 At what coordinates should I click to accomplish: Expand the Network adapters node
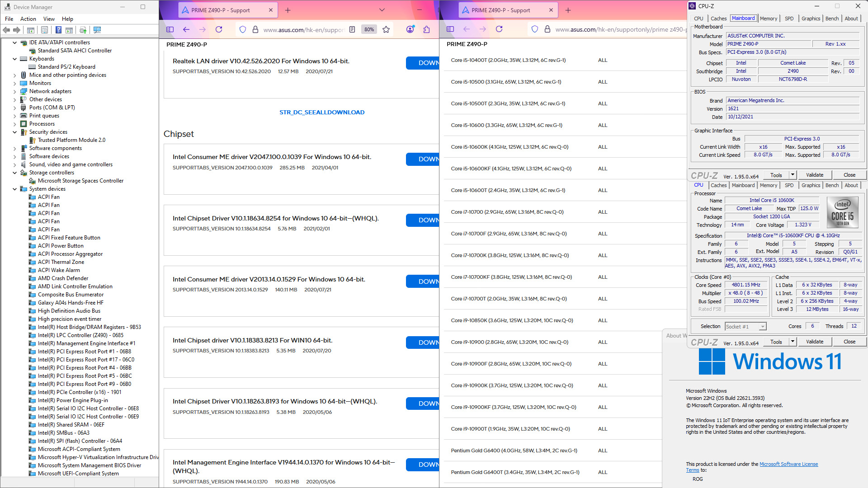[14, 91]
